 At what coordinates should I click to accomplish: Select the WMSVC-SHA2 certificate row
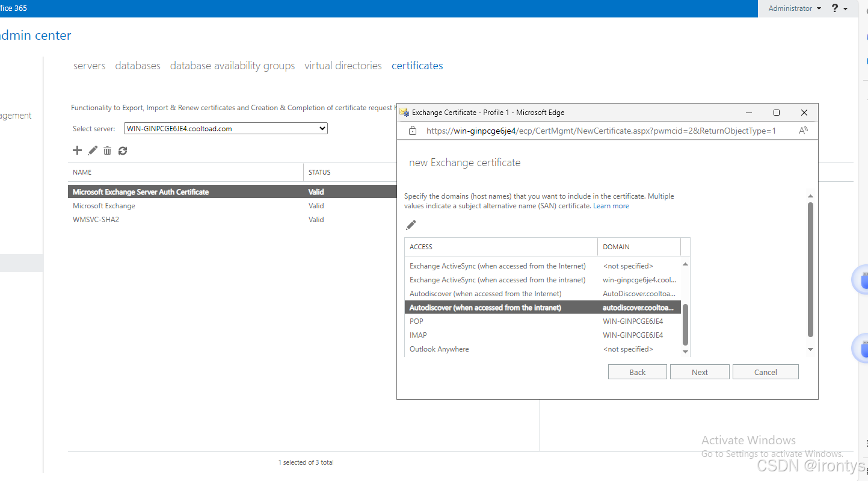pyautogui.click(x=232, y=220)
